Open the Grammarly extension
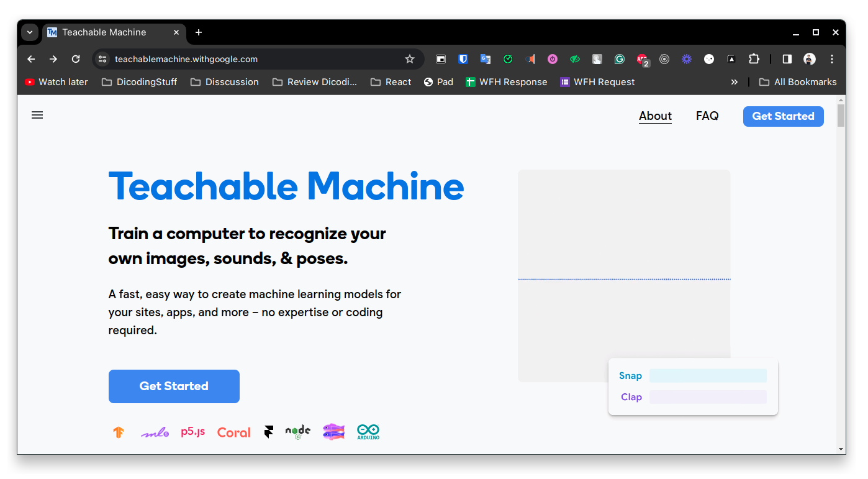 [x=620, y=59]
